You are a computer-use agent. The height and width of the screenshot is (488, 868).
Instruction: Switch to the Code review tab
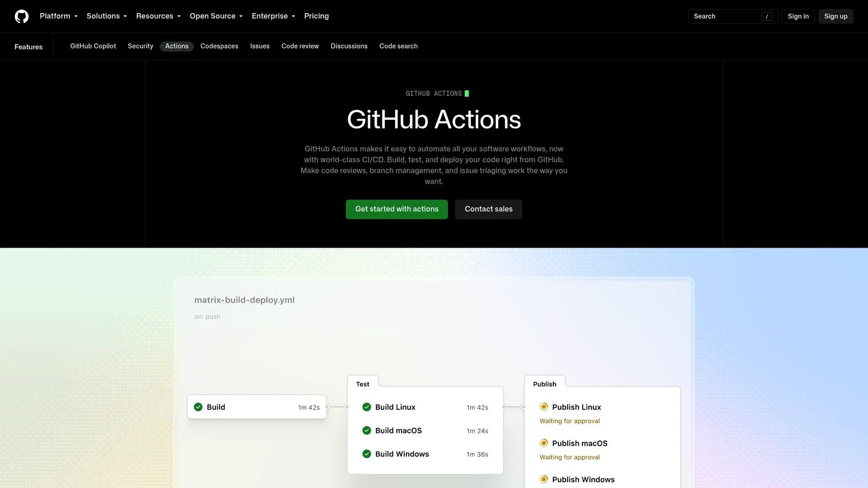click(300, 46)
